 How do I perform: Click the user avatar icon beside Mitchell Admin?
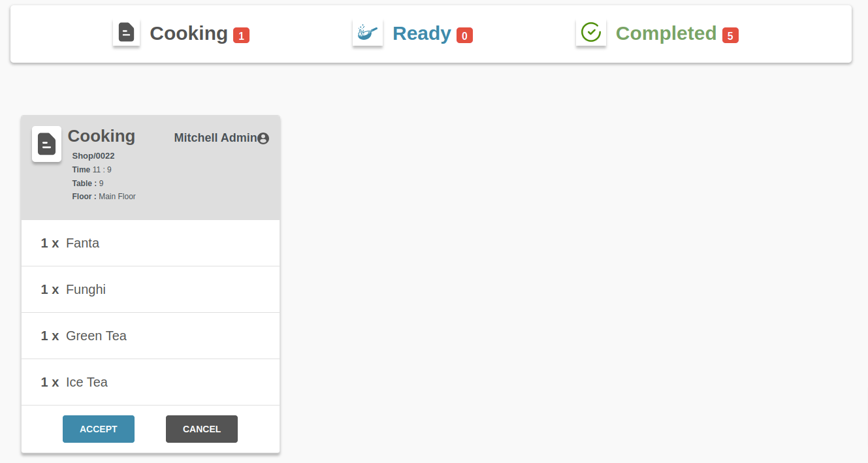263,138
